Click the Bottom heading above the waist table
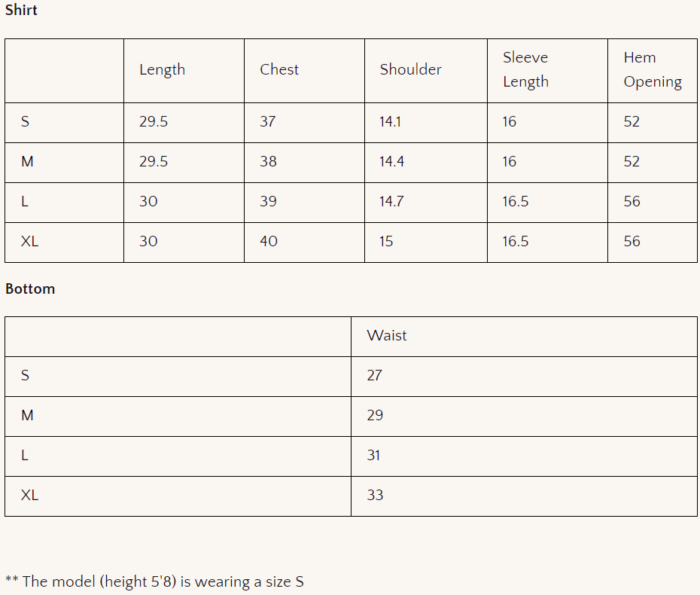The image size is (700, 595). pyautogui.click(x=30, y=288)
